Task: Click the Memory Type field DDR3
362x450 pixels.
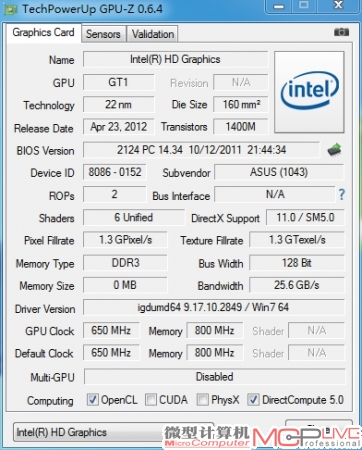Action: (x=125, y=263)
